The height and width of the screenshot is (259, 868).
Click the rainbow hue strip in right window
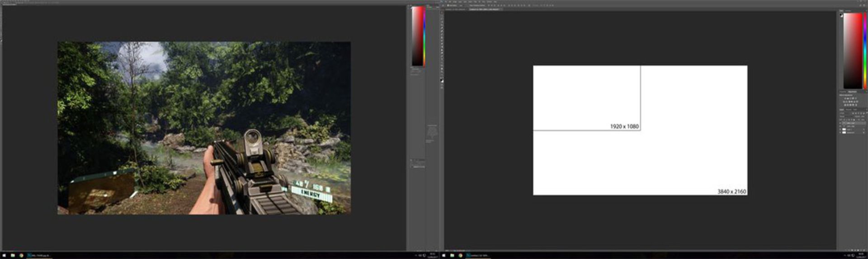[865, 51]
